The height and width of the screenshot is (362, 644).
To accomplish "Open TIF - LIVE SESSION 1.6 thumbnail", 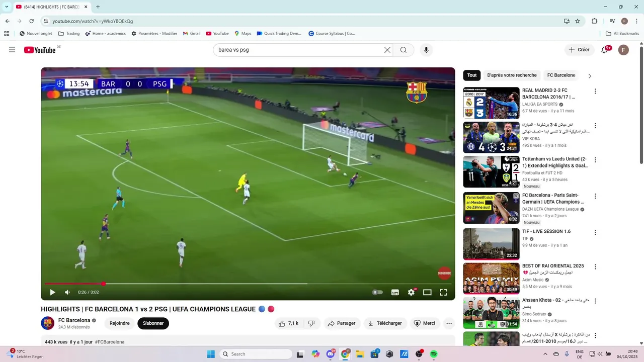I will [491, 244].
